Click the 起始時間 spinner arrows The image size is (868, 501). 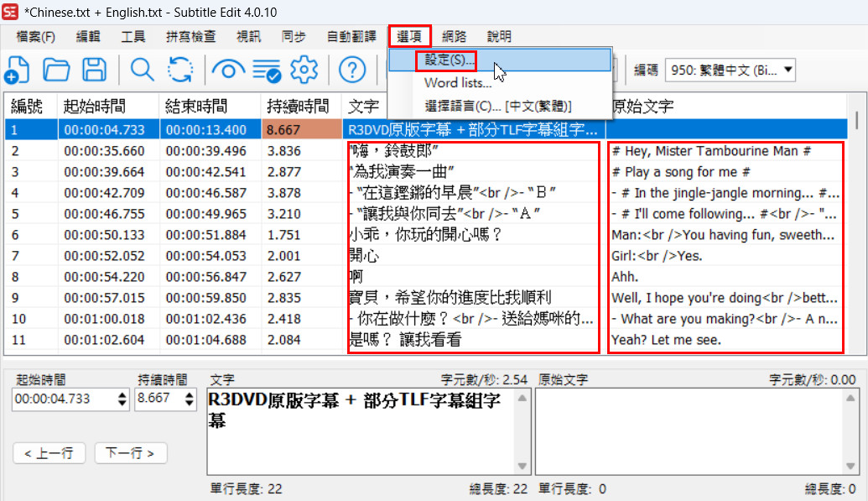pos(122,399)
